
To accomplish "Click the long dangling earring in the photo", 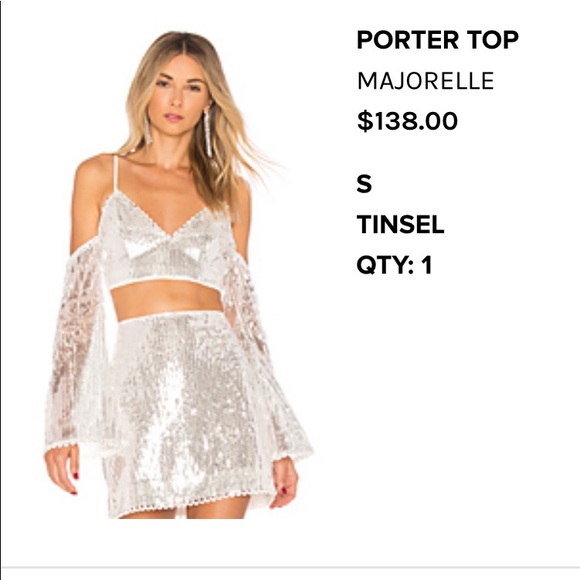I will pyautogui.click(x=210, y=129).
